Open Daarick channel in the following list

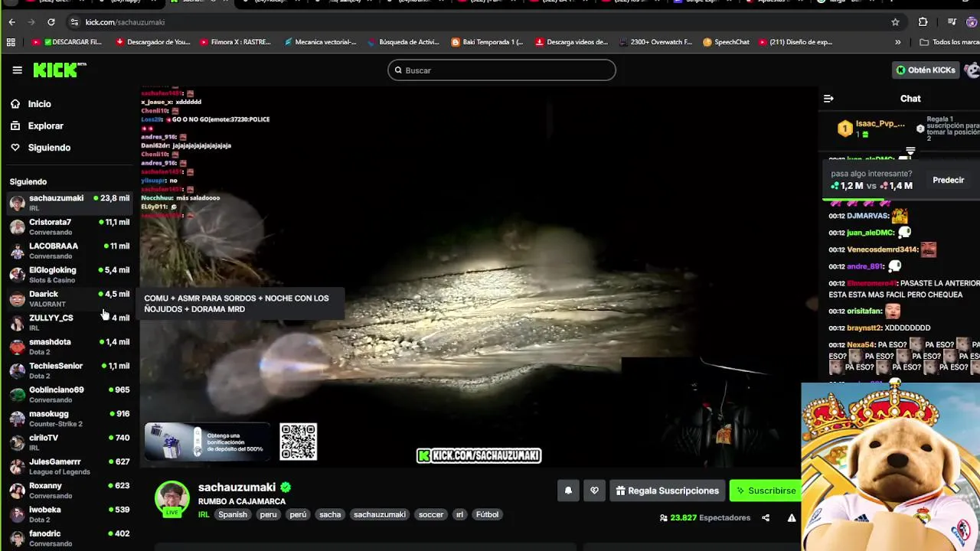(x=70, y=298)
